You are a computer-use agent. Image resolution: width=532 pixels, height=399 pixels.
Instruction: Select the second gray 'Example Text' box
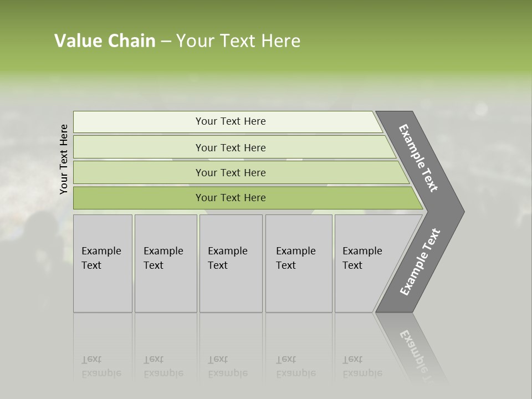click(165, 263)
